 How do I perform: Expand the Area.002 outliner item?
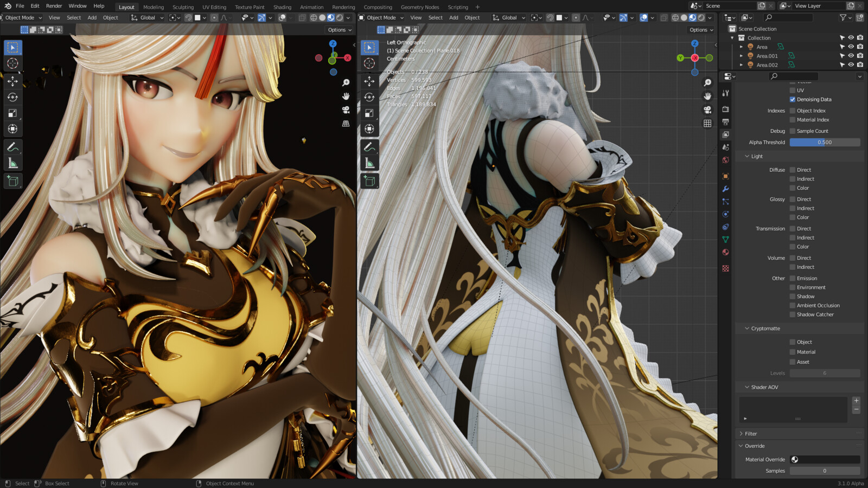click(741, 65)
